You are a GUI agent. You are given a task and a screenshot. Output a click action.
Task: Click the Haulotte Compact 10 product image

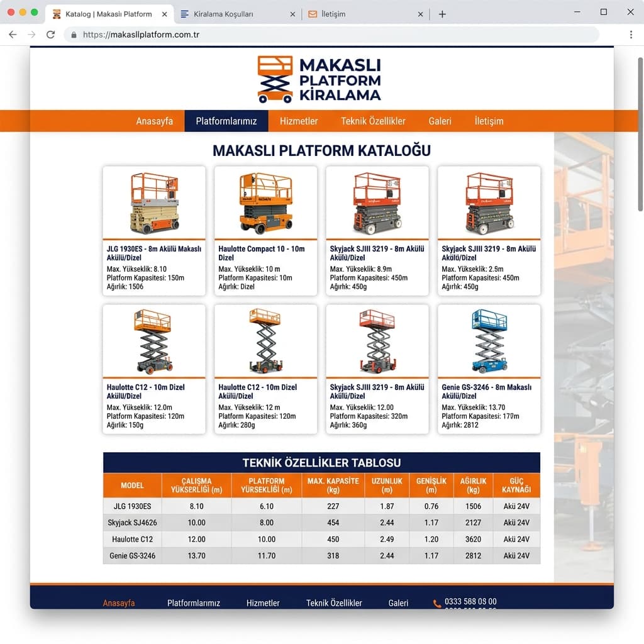coord(266,203)
